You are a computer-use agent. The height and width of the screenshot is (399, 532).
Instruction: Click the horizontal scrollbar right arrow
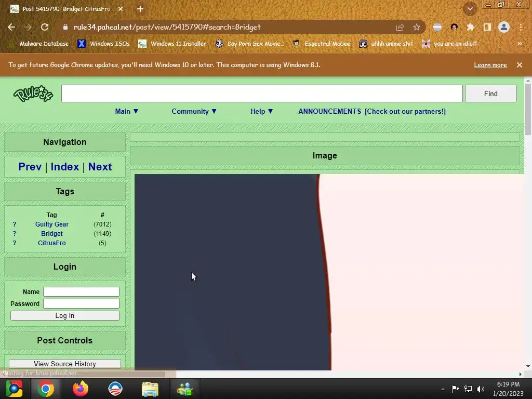520,374
